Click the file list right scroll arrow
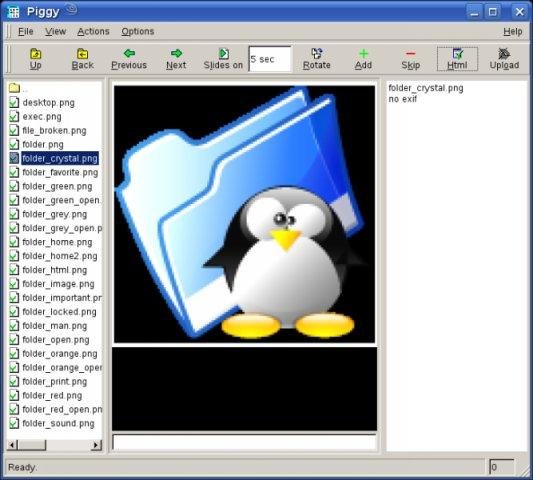 tap(97, 445)
